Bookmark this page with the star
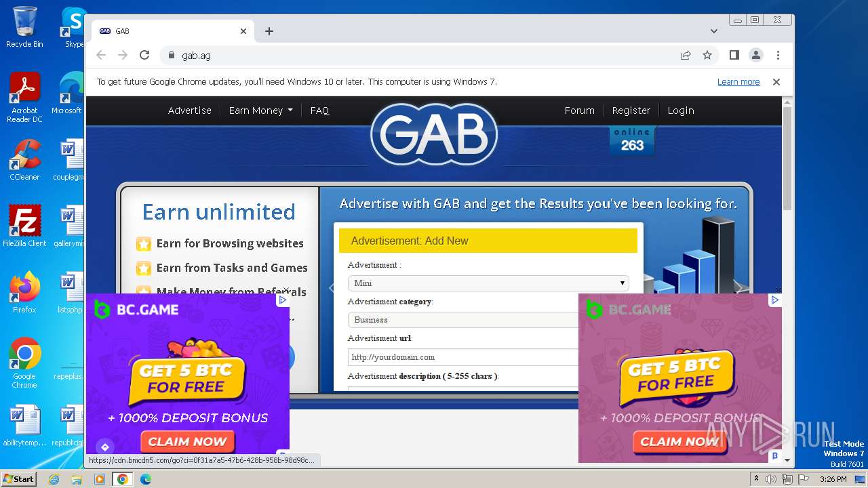This screenshot has height=488, width=868. pos(707,55)
